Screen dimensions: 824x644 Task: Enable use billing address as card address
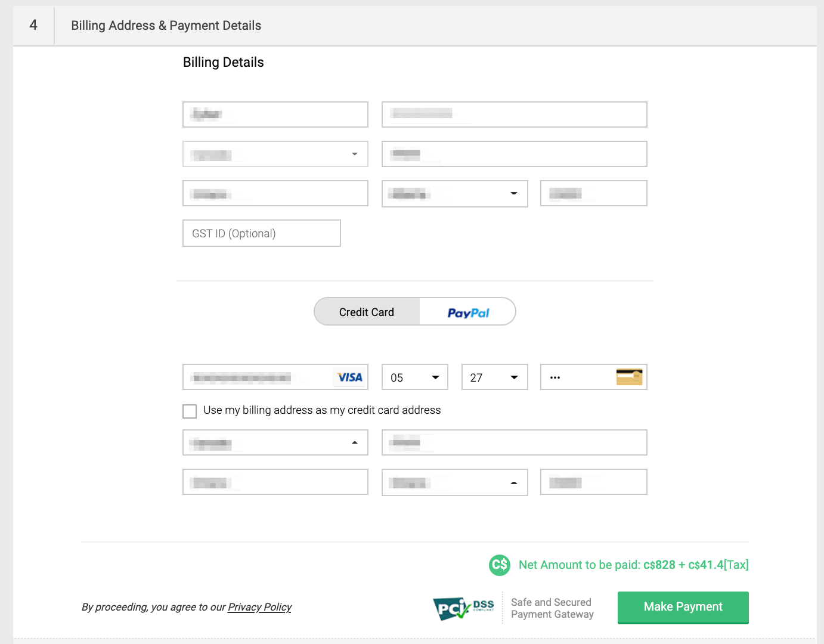(x=190, y=411)
